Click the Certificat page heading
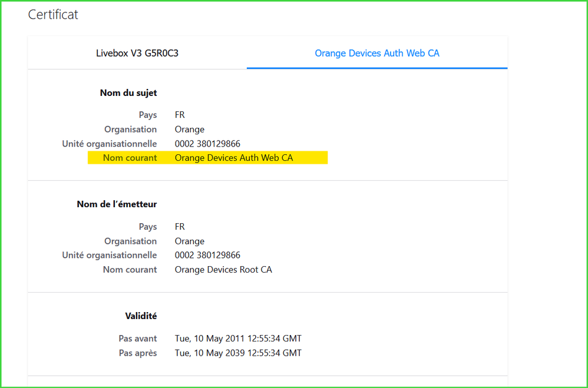The width and height of the screenshot is (588, 388). pyautogui.click(x=53, y=15)
